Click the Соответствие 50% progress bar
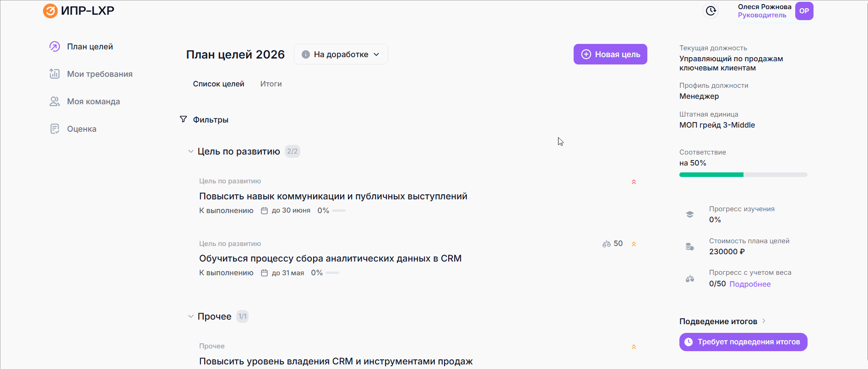The image size is (868, 369). click(743, 175)
